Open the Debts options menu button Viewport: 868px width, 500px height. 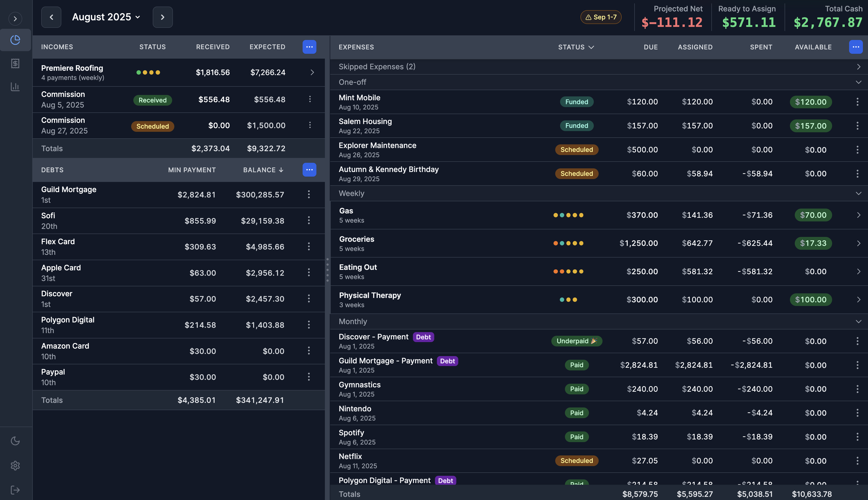[309, 170]
